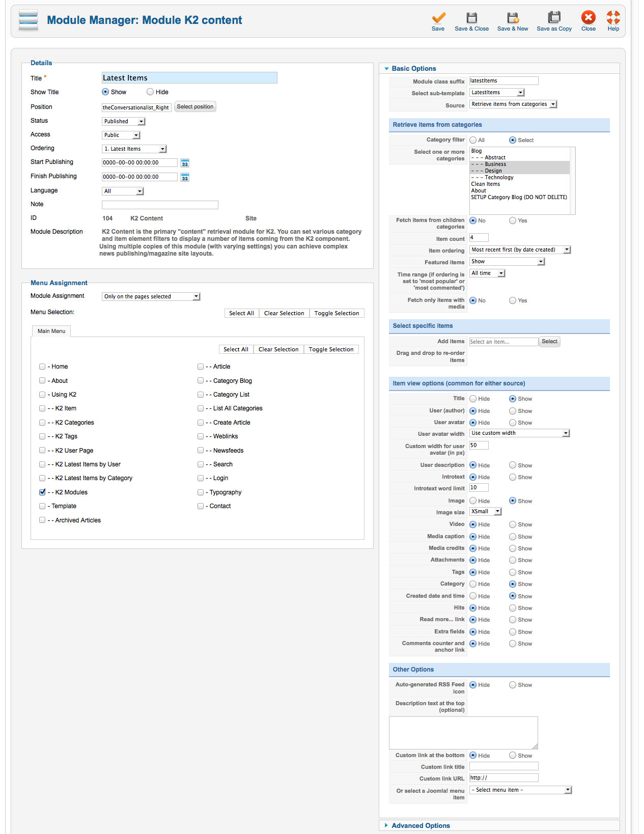The width and height of the screenshot is (644, 834).
Task: Open the Language dropdown
Action: point(123,191)
